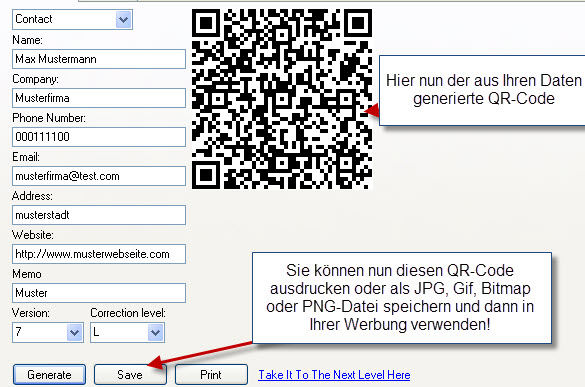This screenshot has width=585, height=387.
Task: Click the Company field containing Musterfirma
Action: pyautogui.click(x=99, y=98)
